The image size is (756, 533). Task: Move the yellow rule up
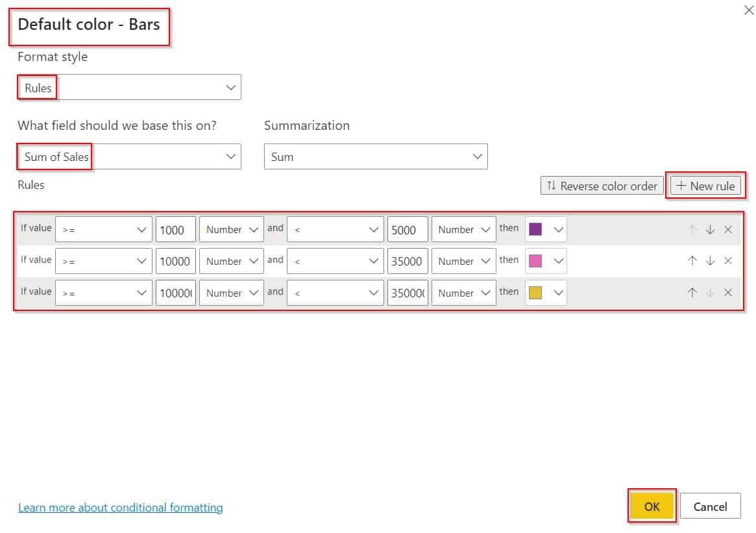(692, 293)
